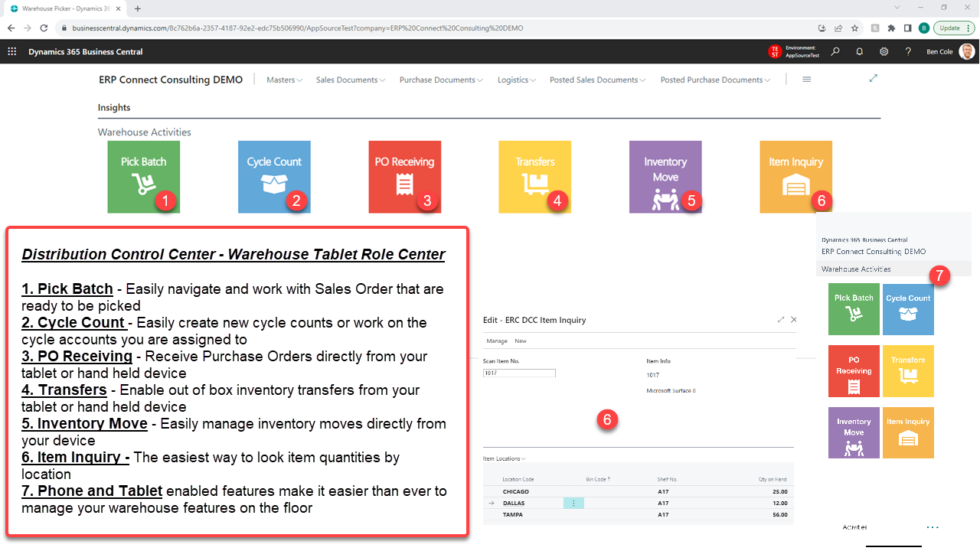Open Ben Cole's profile avatar
The image size is (980, 551).
point(967,51)
